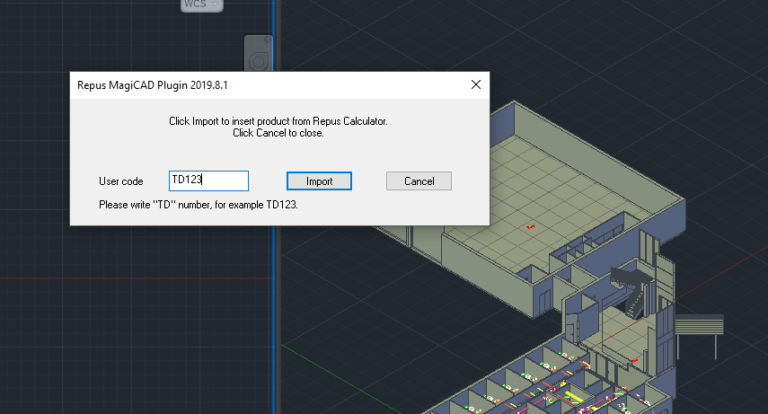
Task: Click the Import button
Action: pos(319,181)
